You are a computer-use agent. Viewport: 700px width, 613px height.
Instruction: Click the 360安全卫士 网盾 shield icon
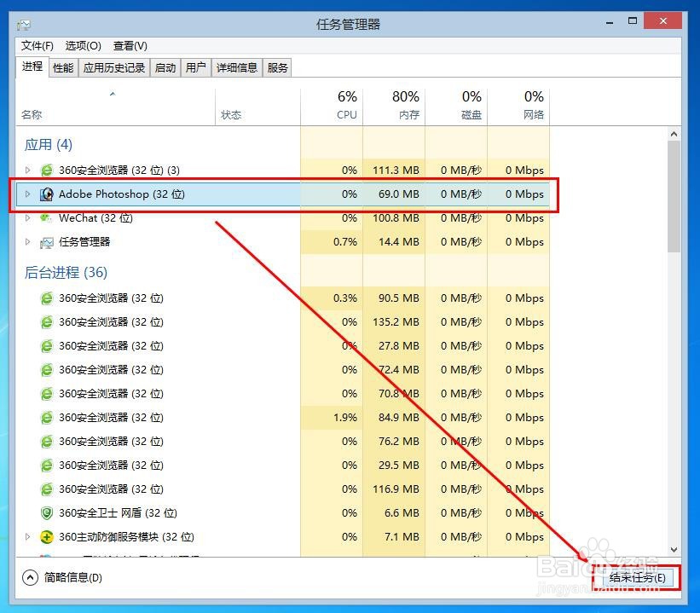click(x=46, y=513)
